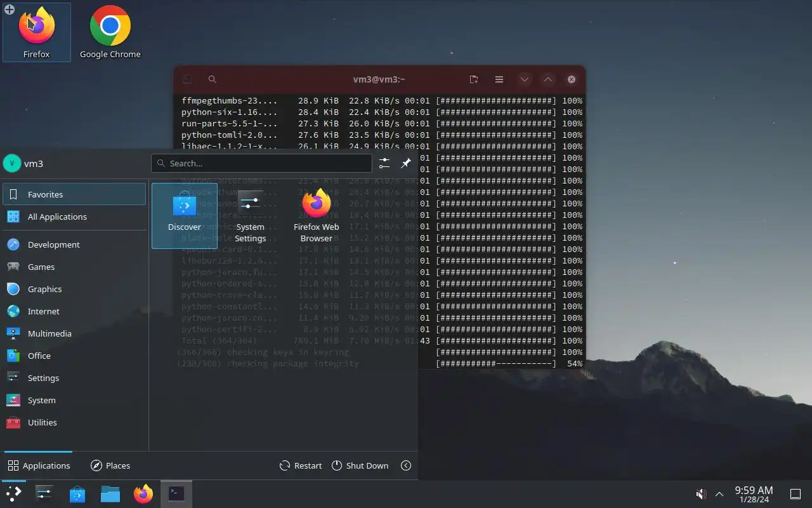Click the 54% progress bar in terminal
Screen dimensions: 812x508
pyautogui.click(x=496, y=363)
